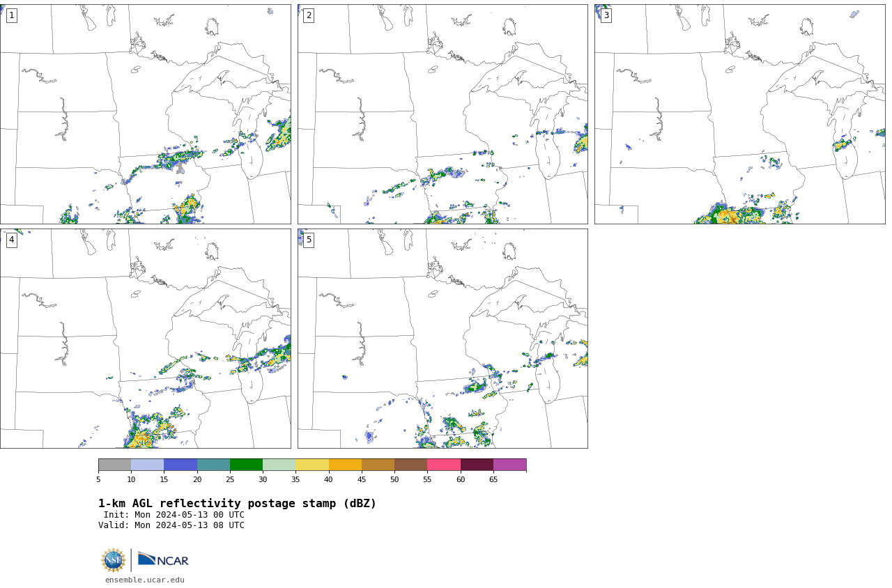Viewport: 892px width, 588px height.
Task: Select the pale green 30-35 dBZ swatch
Action: pos(279,465)
